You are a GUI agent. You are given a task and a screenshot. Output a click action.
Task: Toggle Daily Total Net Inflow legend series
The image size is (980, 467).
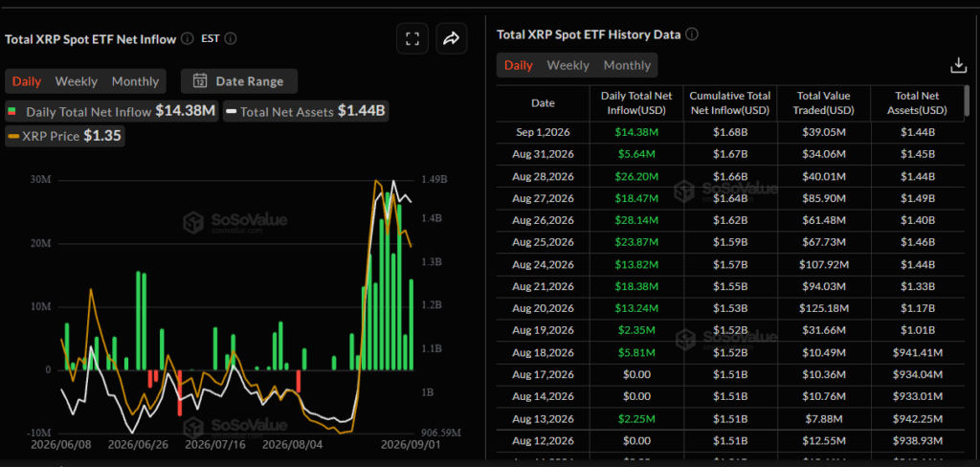pos(111,112)
